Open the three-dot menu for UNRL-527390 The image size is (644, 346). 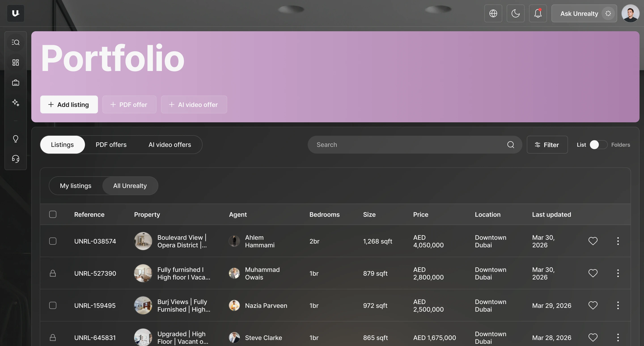[x=618, y=273]
